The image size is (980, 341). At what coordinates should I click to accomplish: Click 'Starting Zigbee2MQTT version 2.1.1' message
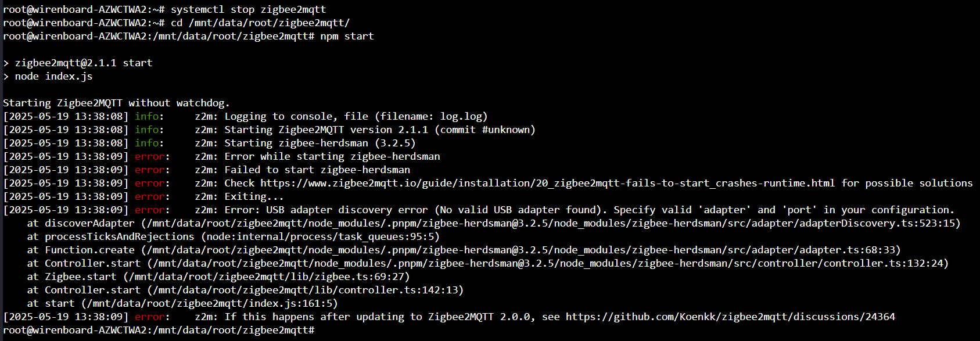pos(326,130)
